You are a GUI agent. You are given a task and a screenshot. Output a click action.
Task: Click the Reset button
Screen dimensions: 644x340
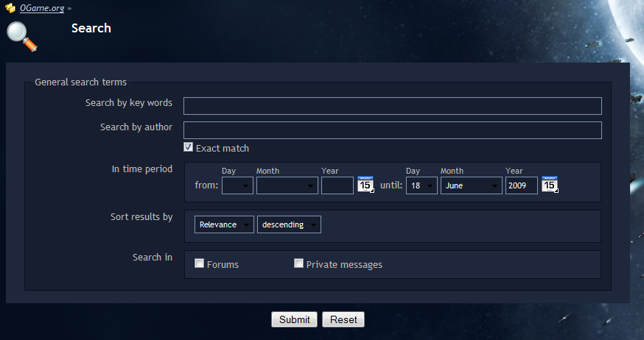pos(343,319)
